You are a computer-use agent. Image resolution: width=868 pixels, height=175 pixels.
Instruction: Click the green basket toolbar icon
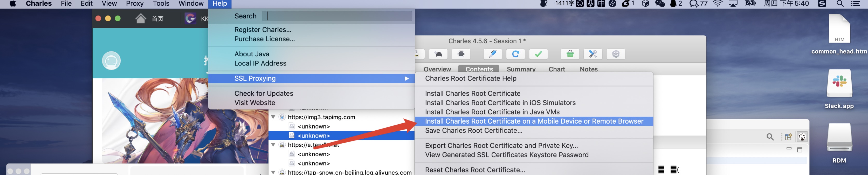[570, 54]
